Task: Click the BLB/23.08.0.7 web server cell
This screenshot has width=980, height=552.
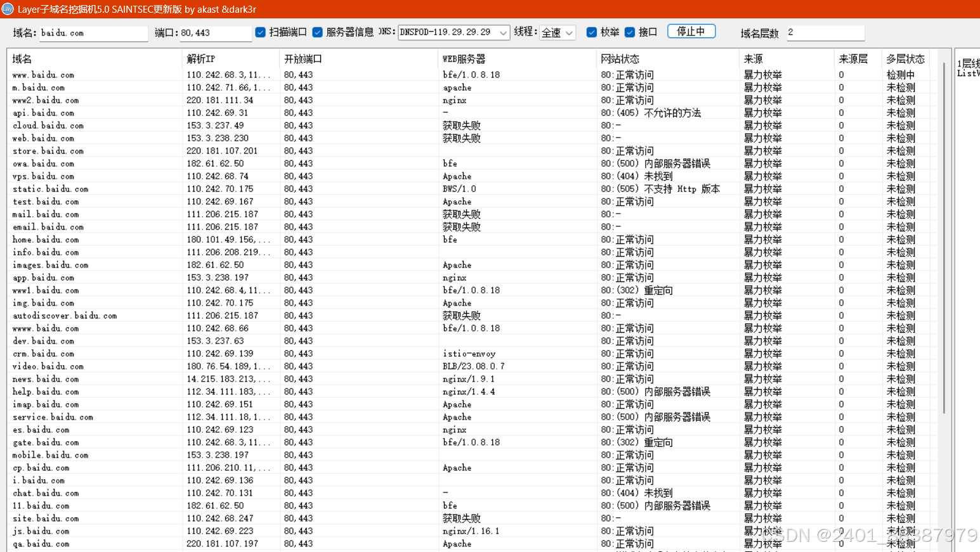Action: point(473,366)
